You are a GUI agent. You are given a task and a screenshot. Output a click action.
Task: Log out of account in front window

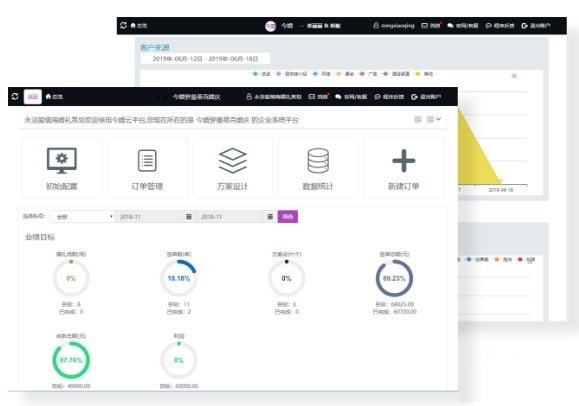point(426,97)
